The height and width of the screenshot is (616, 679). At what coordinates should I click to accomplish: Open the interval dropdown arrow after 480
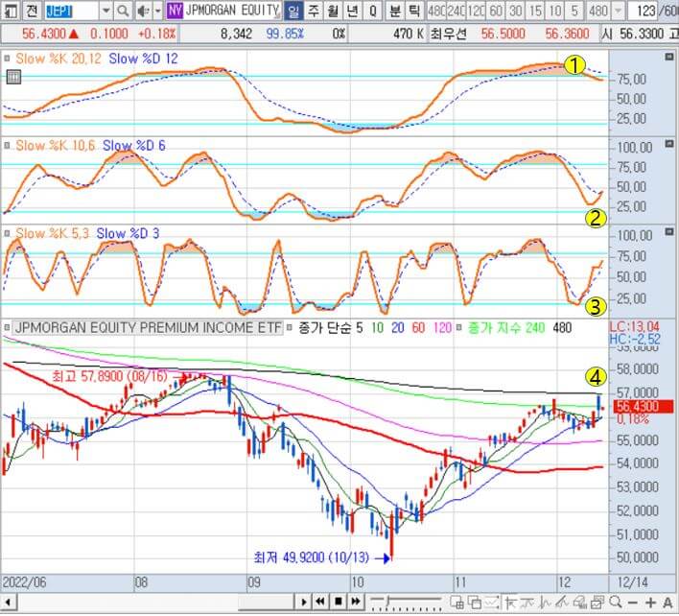click(619, 11)
